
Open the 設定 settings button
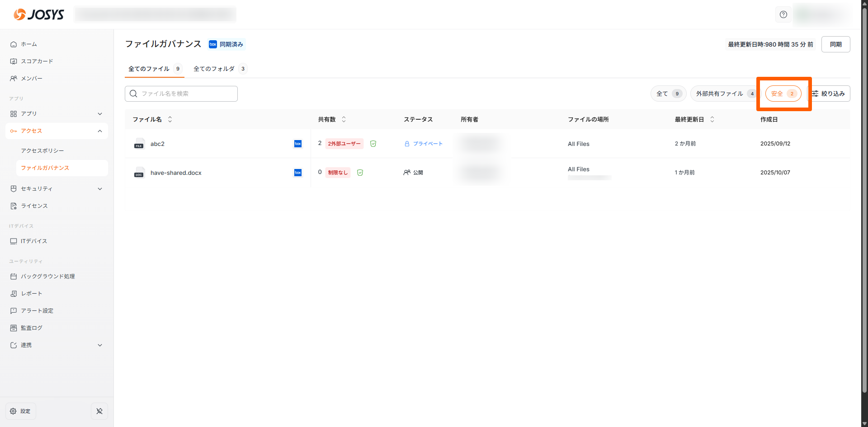[x=21, y=411]
